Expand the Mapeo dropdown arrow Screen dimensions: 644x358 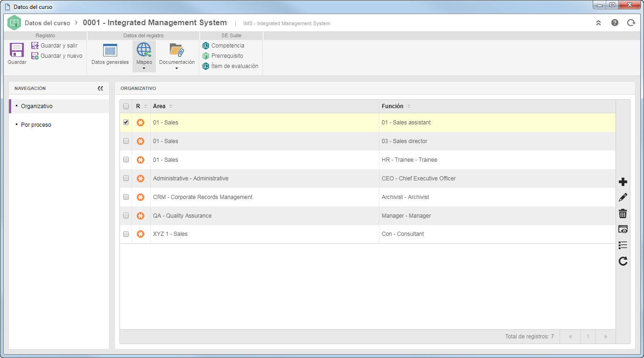coord(144,69)
